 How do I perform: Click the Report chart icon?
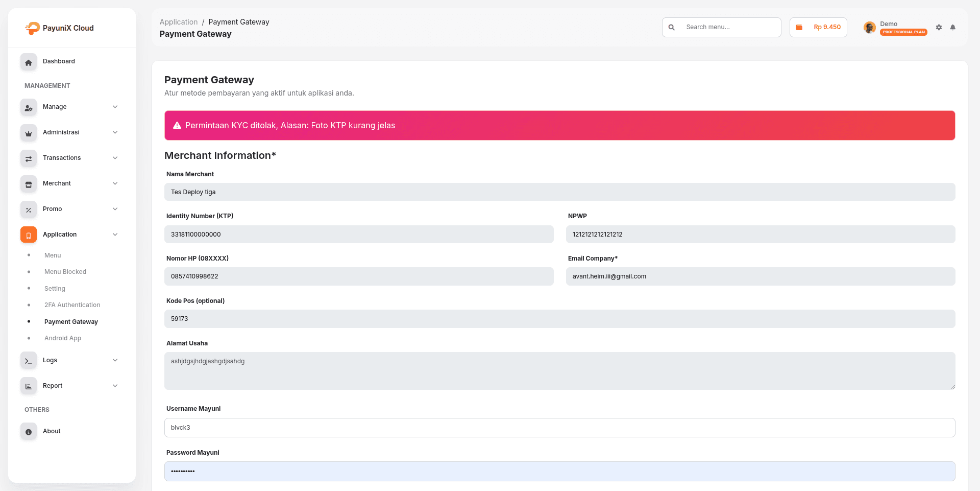pyautogui.click(x=29, y=386)
